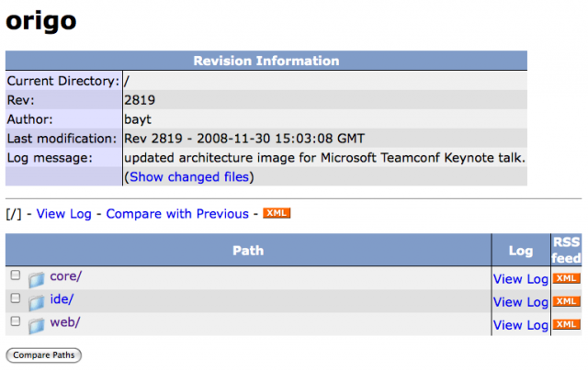Open the core/ directory link
Viewport: 588px width, 371px height.
(x=66, y=275)
